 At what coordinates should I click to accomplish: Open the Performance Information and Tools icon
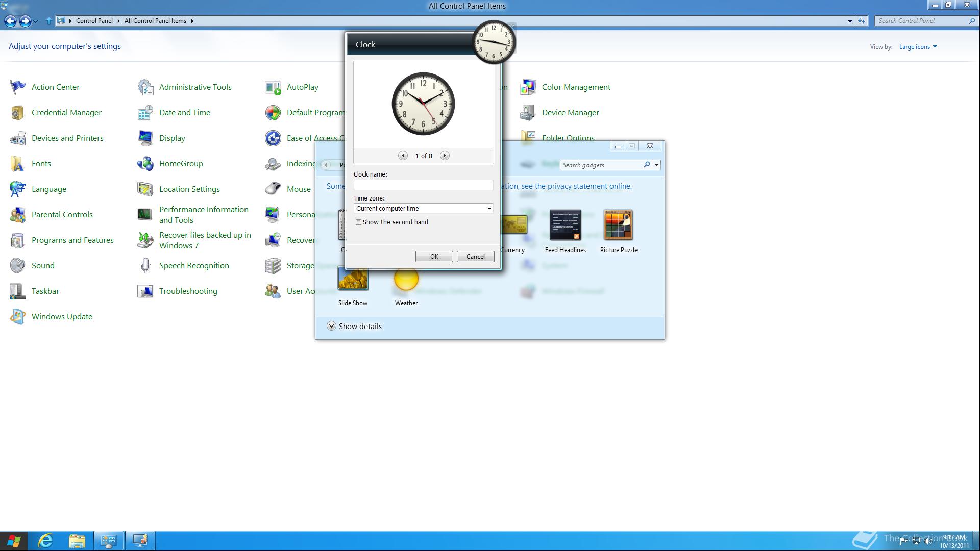145,215
